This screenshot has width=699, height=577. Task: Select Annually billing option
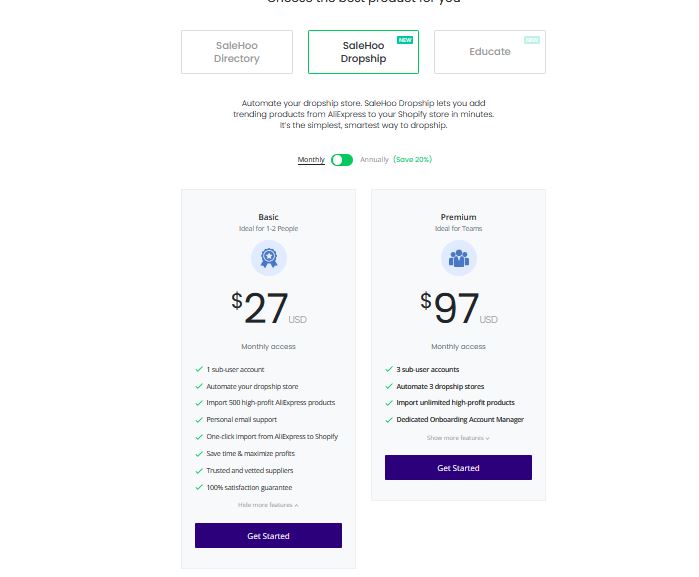click(x=374, y=160)
